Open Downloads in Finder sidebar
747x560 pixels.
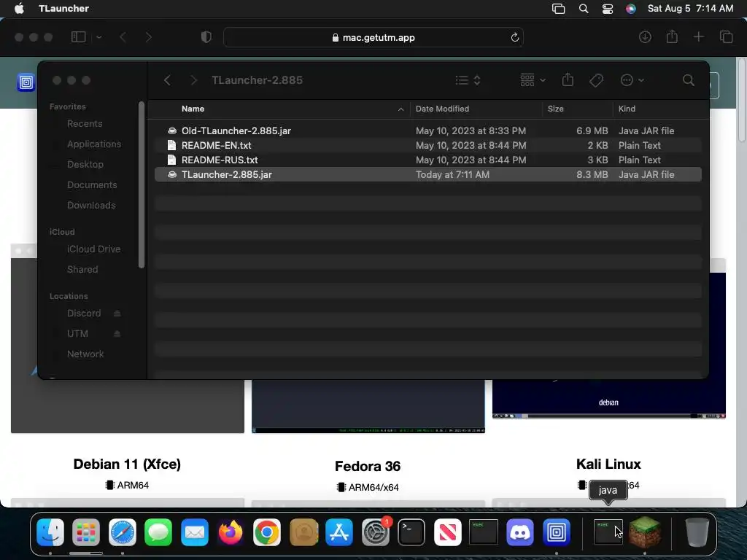point(91,205)
